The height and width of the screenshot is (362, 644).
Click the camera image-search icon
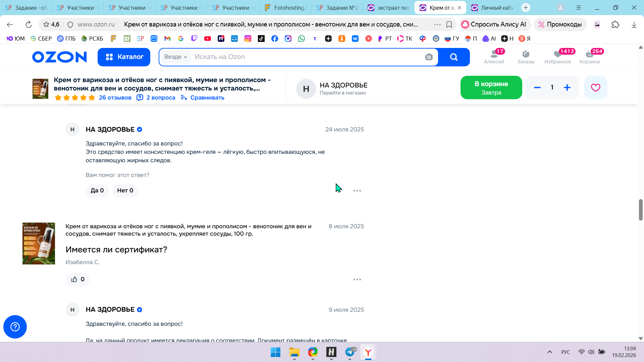[x=429, y=57]
